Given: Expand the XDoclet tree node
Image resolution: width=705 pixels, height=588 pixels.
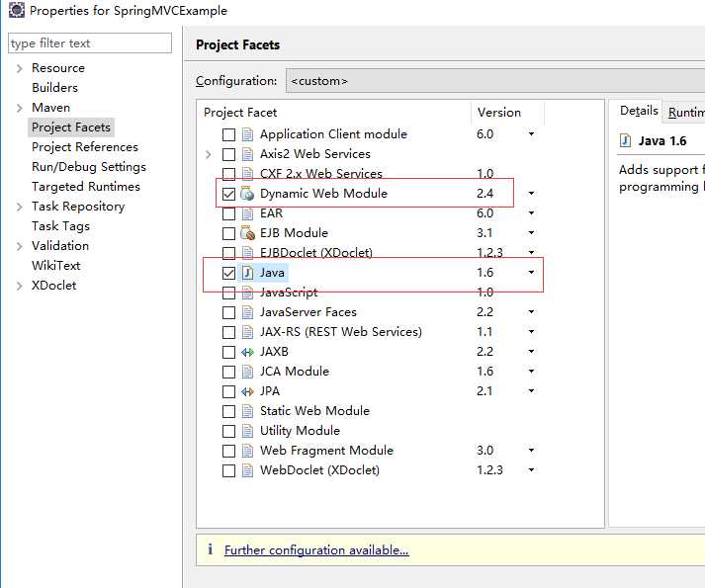Looking at the screenshot, I should (x=20, y=286).
